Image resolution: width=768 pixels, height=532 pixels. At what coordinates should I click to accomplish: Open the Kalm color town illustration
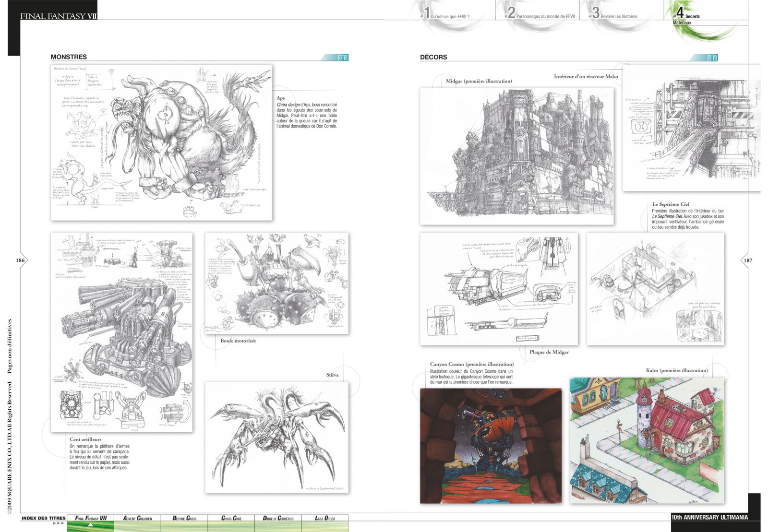click(647, 440)
